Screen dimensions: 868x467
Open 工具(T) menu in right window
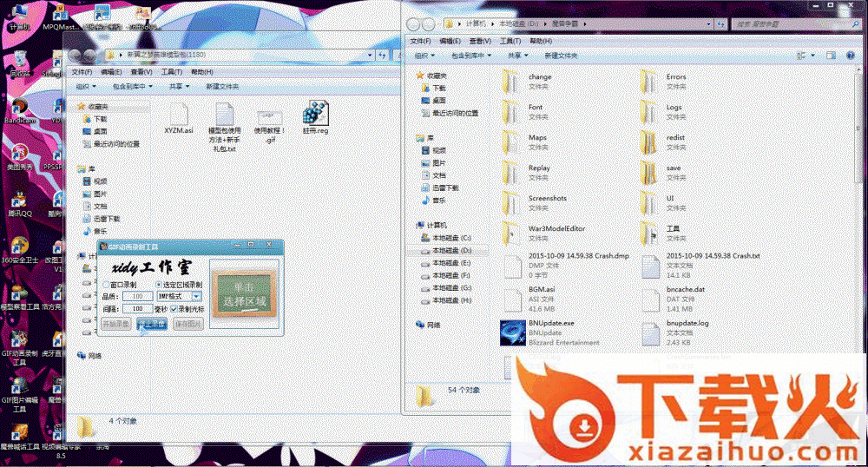pyautogui.click(x=510, y=41)
